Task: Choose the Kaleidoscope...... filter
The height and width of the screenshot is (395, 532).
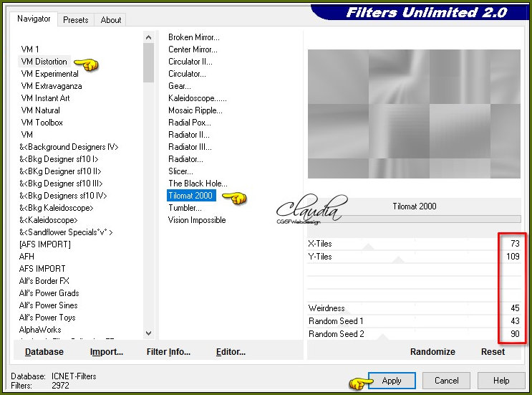Action: point(198,98)
